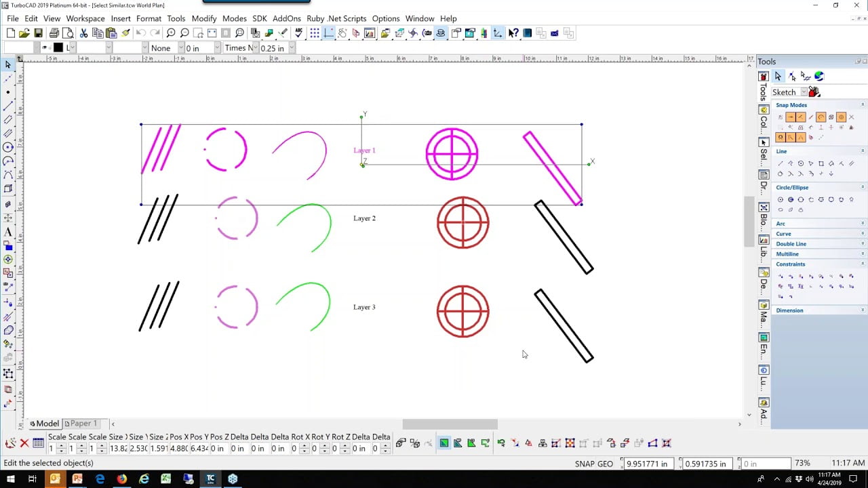Expand the Arc tool group
Screen dimensions: 868x488
click(x=863, y=224)
